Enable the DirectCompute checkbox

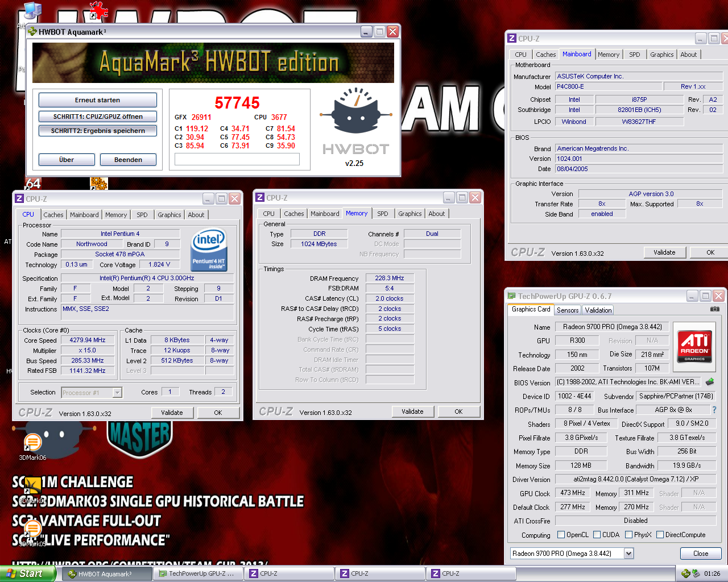660,535
